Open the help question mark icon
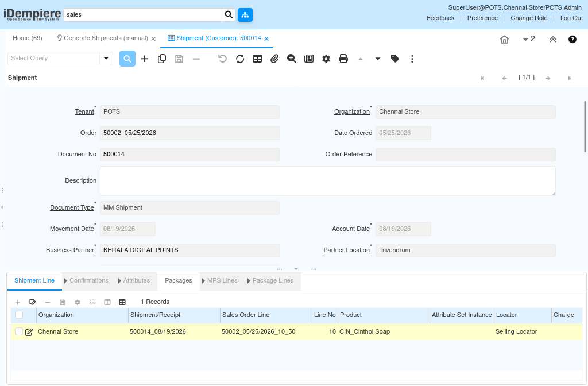Viewport: 588px width, 386px height. pyautogui.click(x=572, y=40)
